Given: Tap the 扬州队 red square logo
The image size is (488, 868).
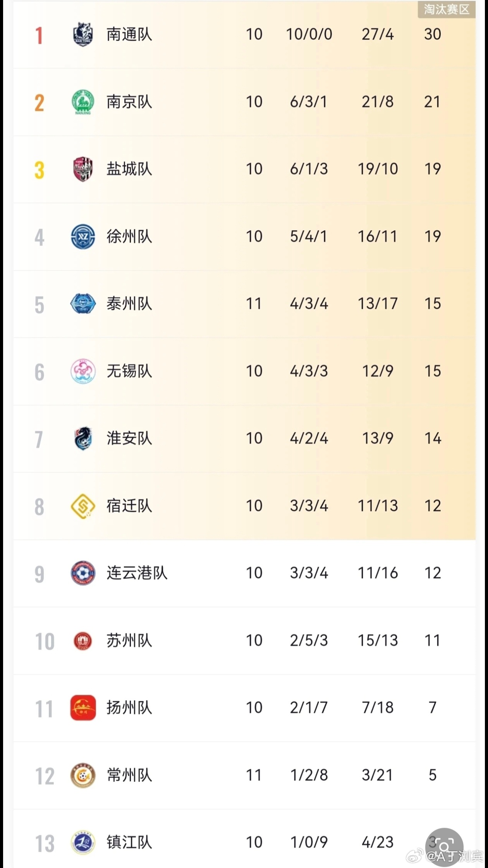Looking at the screenshot, I should (83, 708).
